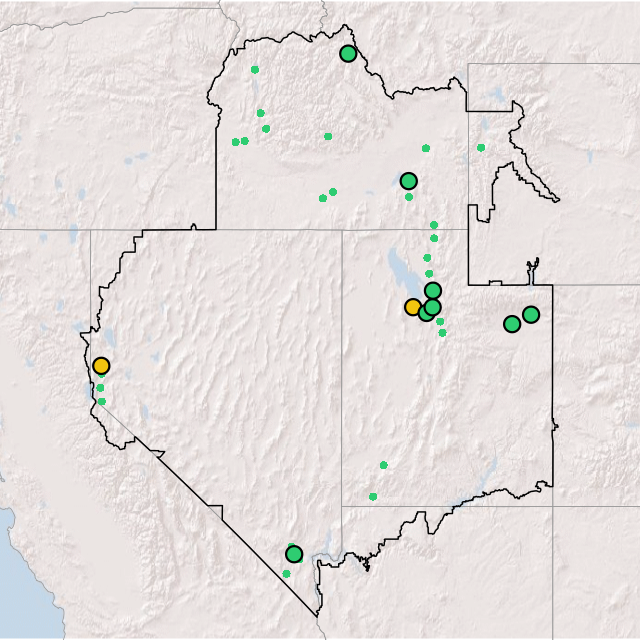Click upper small dot in southwestern Utah
Screen dimensions: 640x640
pos(383,465)
